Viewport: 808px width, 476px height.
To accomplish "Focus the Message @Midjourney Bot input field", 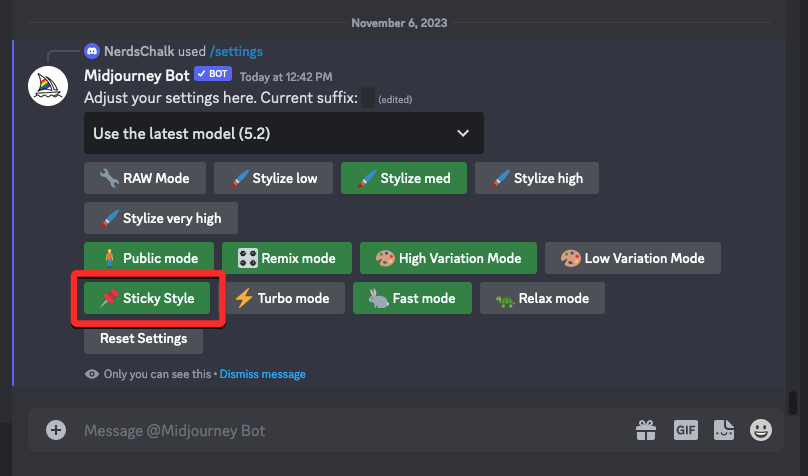I will [x=356, y=430].
